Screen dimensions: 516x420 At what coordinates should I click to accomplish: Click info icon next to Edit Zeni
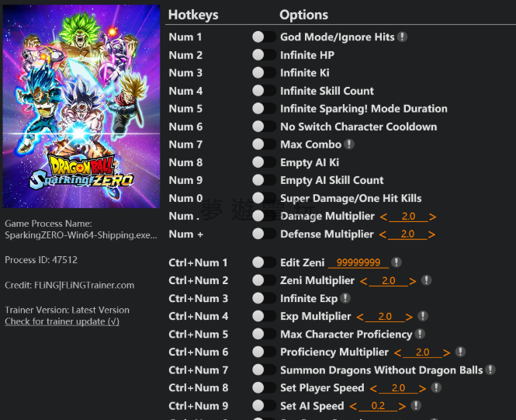[397, 263]
